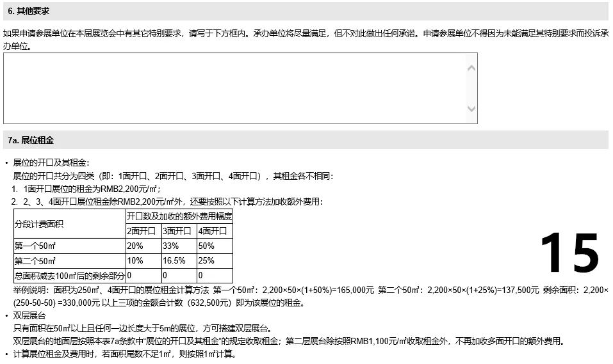Click the "展位的开口及其租金" bullet heading
Screen dimensions: 613x364
51,164
